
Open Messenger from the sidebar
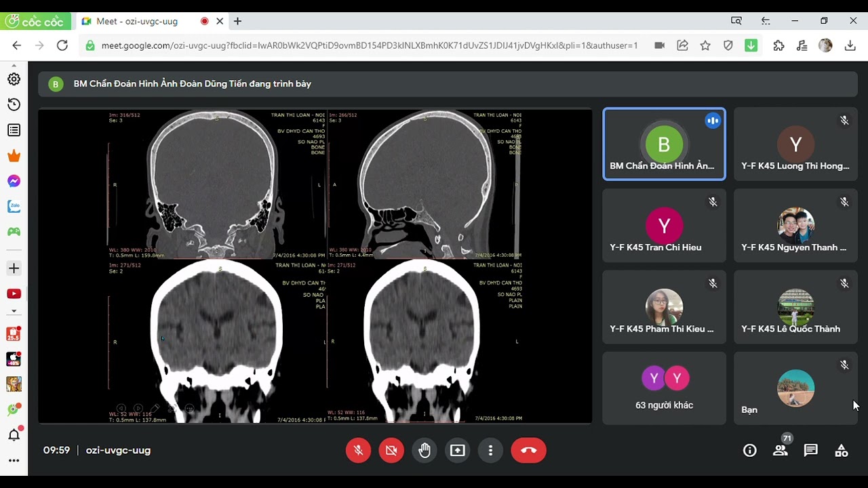point(14,181)
